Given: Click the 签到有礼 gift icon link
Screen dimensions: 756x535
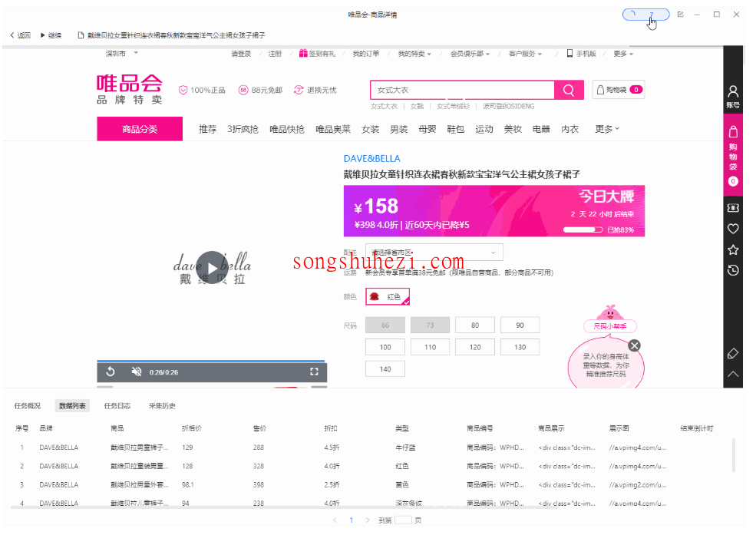Looking at the screenshot, I should point(317,54).
